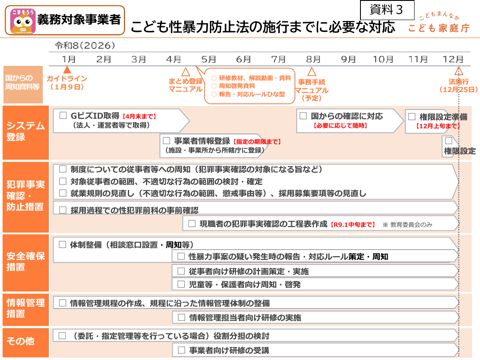The image size is (480, 360).
Task: Select the 情報管理措置 category block
Action: tap(26, 310)
